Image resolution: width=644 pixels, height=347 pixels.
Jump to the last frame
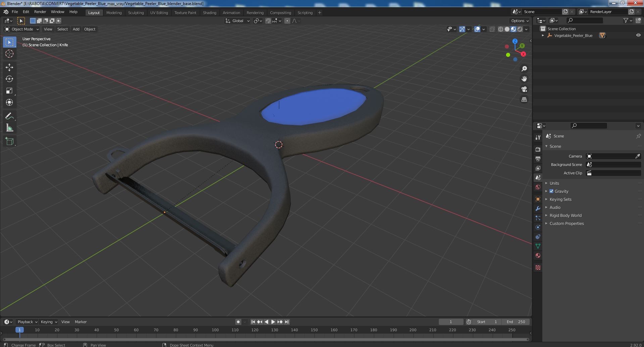point(287,322)
